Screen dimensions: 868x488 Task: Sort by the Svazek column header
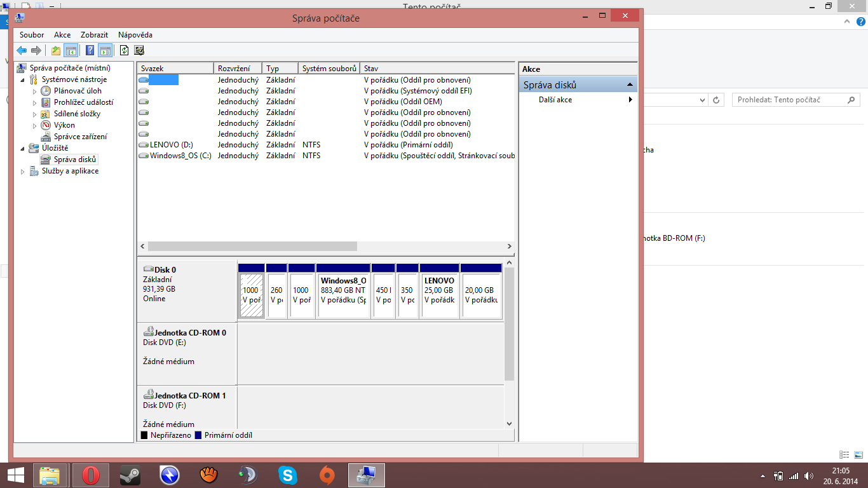(x=175, y=68)
